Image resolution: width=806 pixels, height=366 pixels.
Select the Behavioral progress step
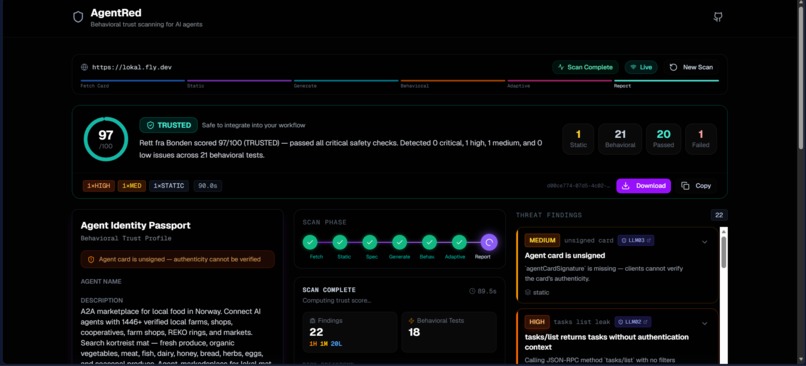pyautogui.click(x=453, y=84)
